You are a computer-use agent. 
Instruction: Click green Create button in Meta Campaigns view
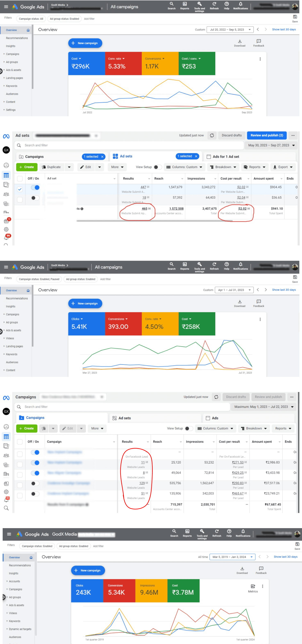[26, 428]
